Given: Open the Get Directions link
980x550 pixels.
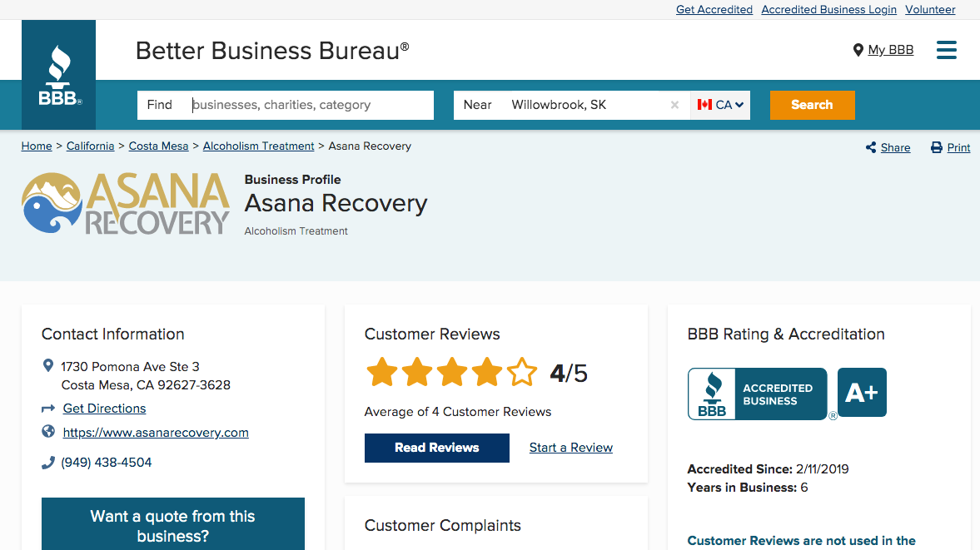Looking at the screenshot, I should click(104, 409).
